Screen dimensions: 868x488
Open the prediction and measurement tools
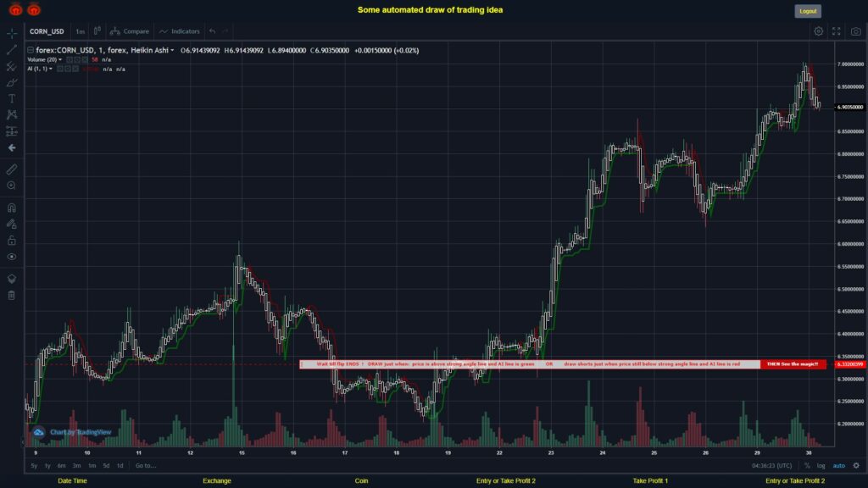coord(12,131)
